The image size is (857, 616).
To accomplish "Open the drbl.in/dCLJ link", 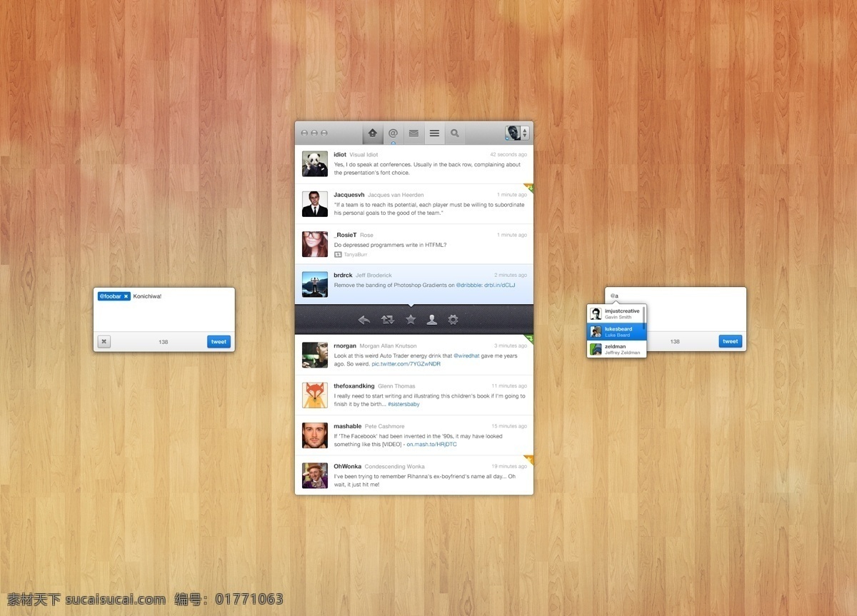I will (x=500, y=285).
